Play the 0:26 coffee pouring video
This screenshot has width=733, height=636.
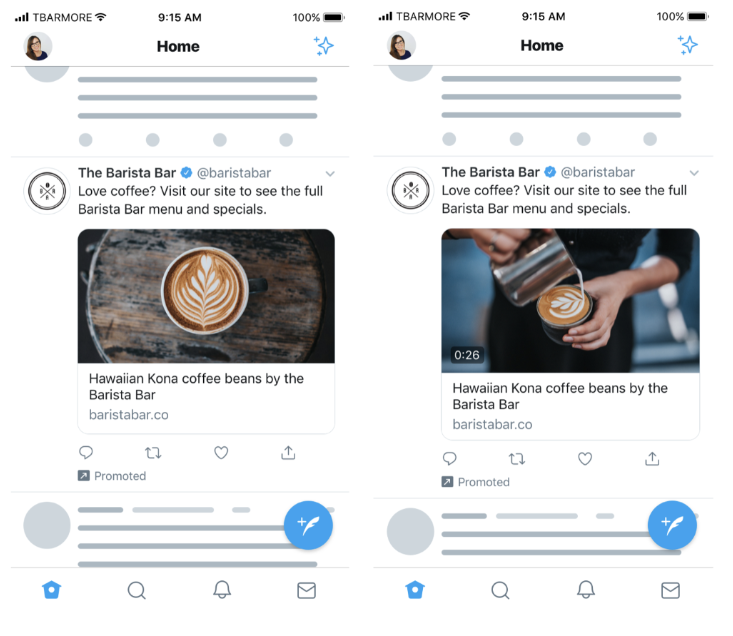point(570,300)
